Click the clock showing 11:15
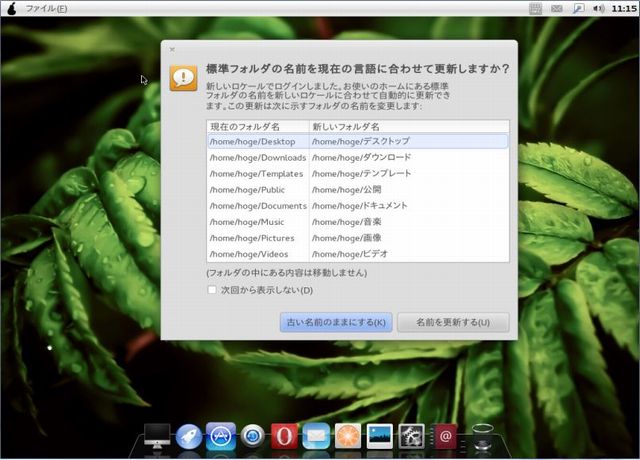This screenshot has height=460, width=640. 622,8
